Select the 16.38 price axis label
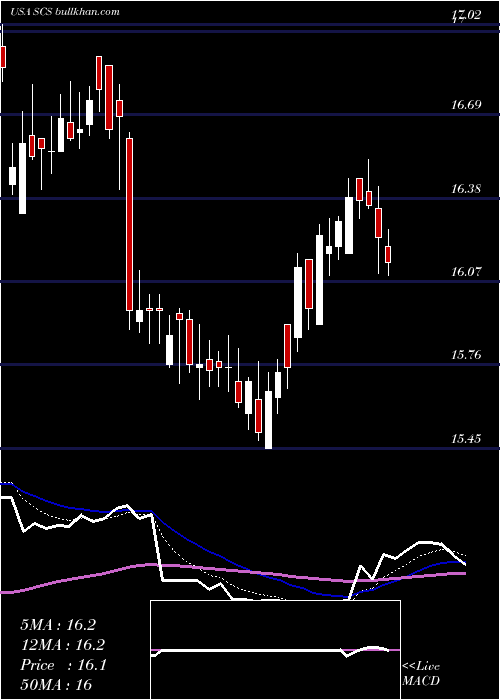Image resolution: width=500 pixels, height=700 pixels. click(x=466, y=188)
